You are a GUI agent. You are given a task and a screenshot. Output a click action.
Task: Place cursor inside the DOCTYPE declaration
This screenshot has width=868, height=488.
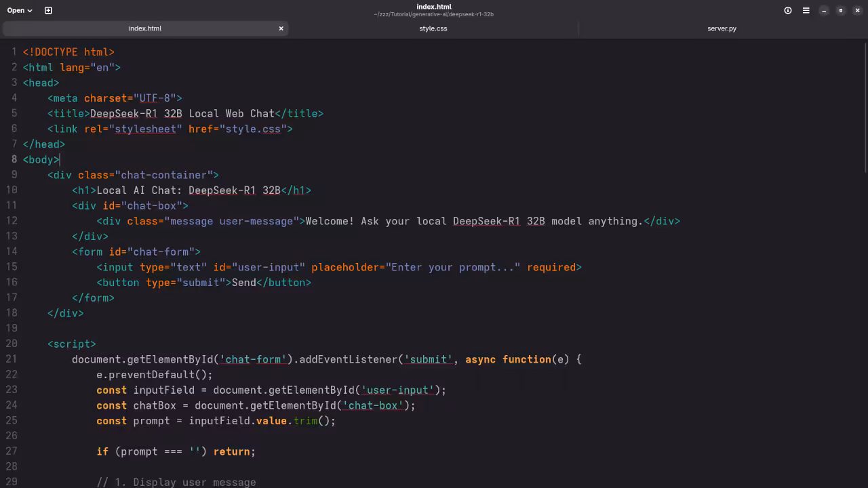coord(68,52)
